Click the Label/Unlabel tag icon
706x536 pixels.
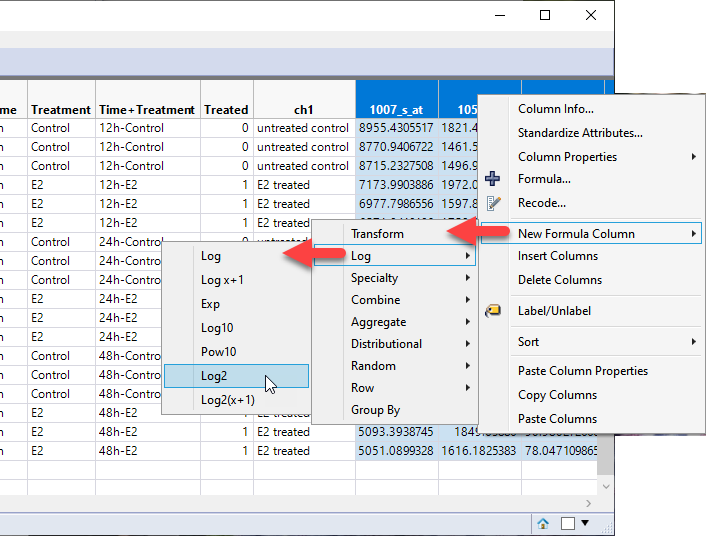(x=492, y=311)
